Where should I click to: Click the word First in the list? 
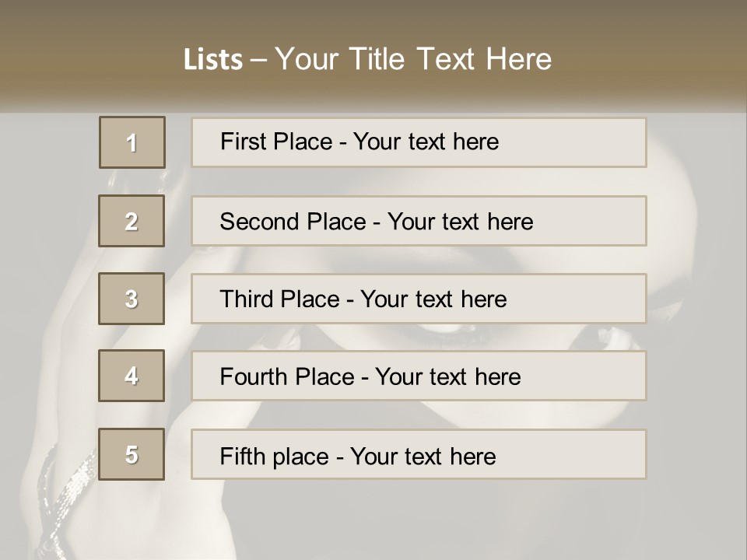coord(244,142)
